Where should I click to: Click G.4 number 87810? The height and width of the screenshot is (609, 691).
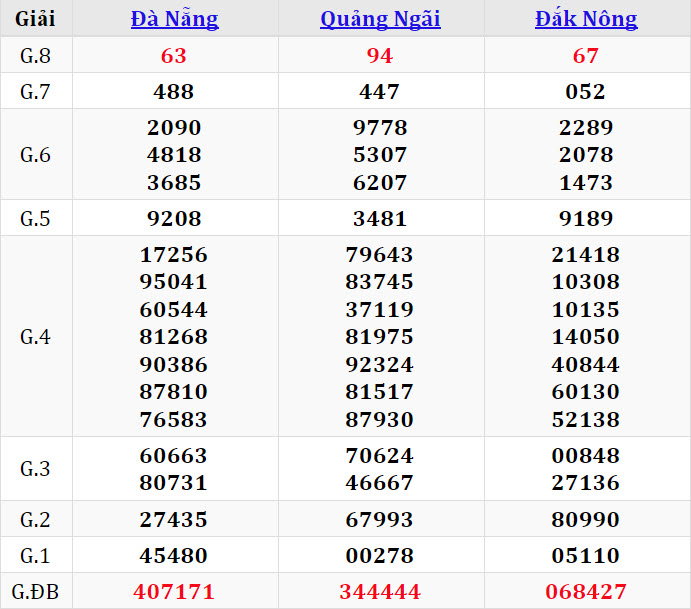(174, 392)
